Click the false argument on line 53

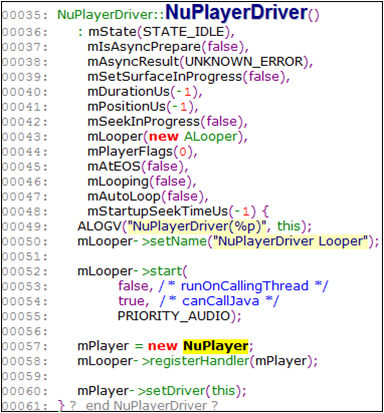133,286
